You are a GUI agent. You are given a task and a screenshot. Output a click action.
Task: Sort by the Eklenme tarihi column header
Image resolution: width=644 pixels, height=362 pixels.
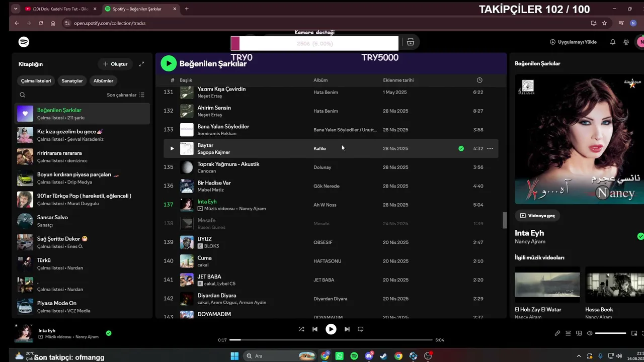click(x=398, y=80)
